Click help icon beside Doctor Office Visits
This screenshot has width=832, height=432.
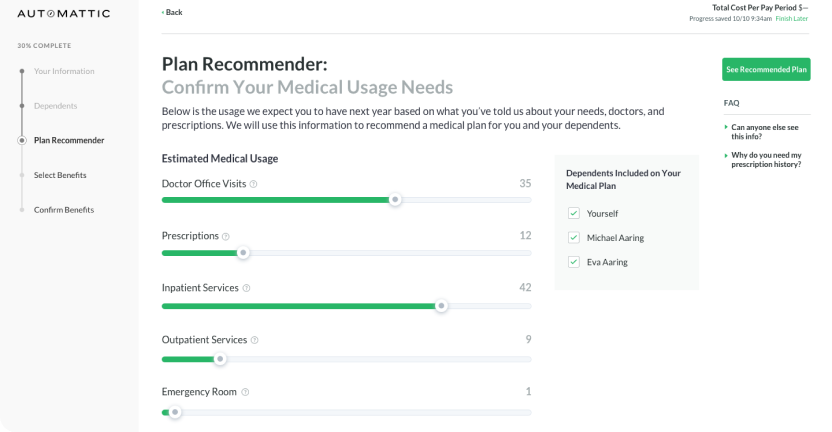point(253,184)
